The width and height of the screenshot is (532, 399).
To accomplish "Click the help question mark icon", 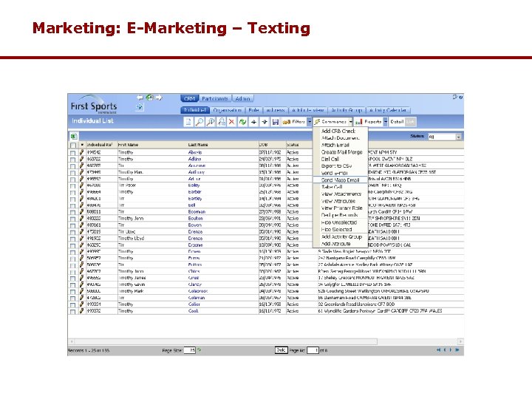I will click(x=461, y=97).
